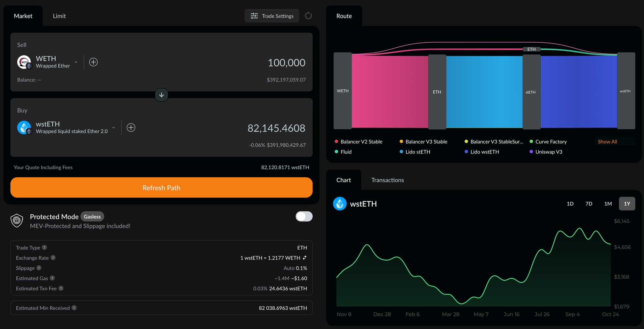Invert the exchange rate with swap icon
644x329 pixels.
click(305, 258)
